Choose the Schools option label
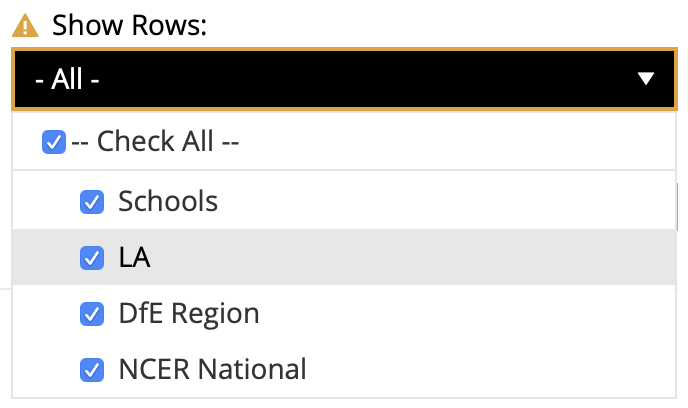This screenshot has height=408, width=688. pyautogui.click(x=168, y=201)
